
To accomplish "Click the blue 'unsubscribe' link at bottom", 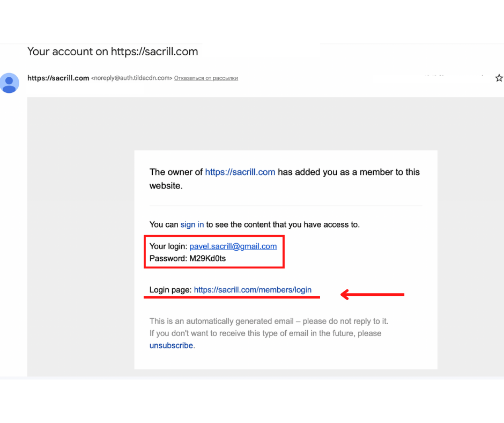I will click(x=171, y=346).
